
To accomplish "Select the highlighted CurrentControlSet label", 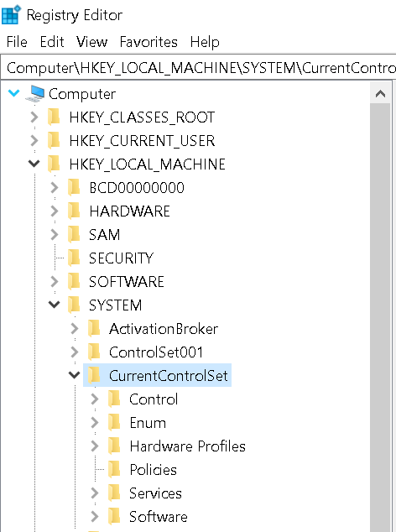I will coord(169,376).
